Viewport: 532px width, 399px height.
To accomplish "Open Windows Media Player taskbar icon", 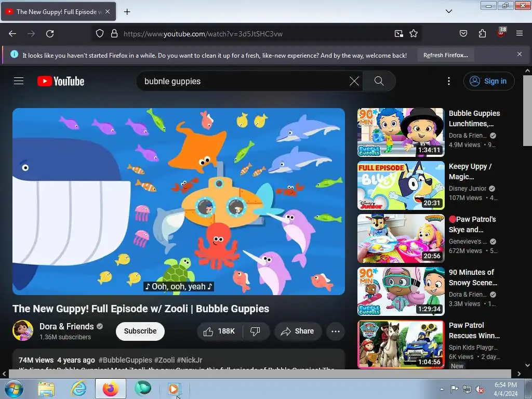I will coord(175,389).
